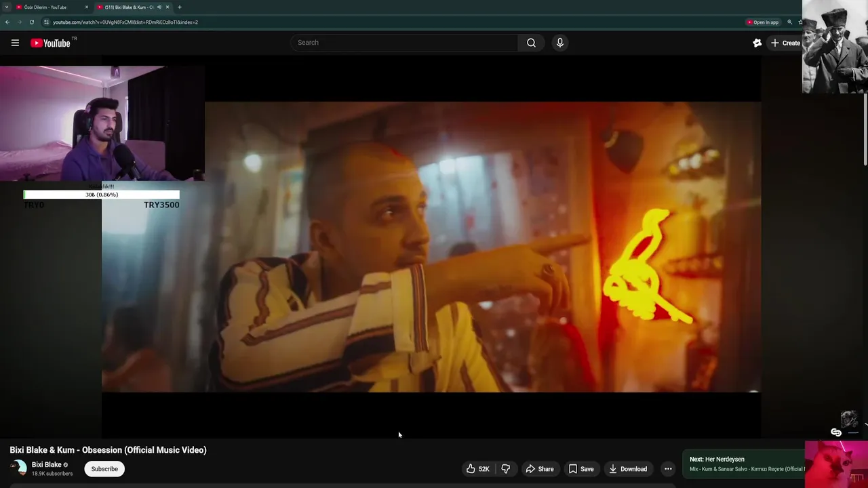Subscribe to Bixi Blake channel
Viewport: 868px width, 488px height.
tap(104, 469)
